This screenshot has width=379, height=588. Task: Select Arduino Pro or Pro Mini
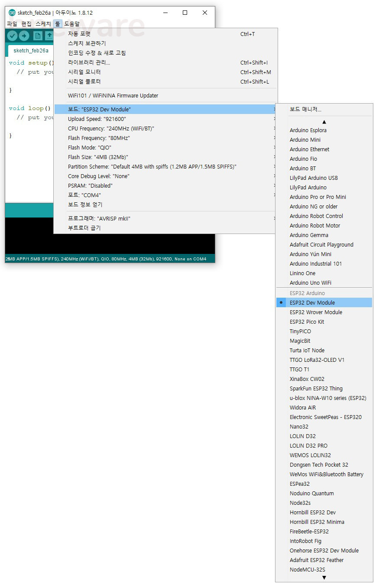coord(324,197)
